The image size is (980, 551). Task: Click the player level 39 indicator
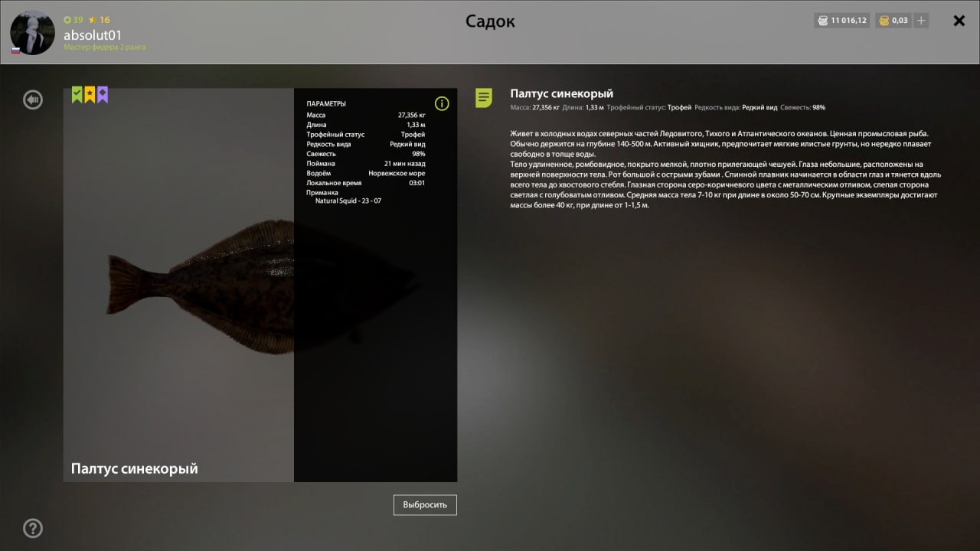(x=73, y=20)
